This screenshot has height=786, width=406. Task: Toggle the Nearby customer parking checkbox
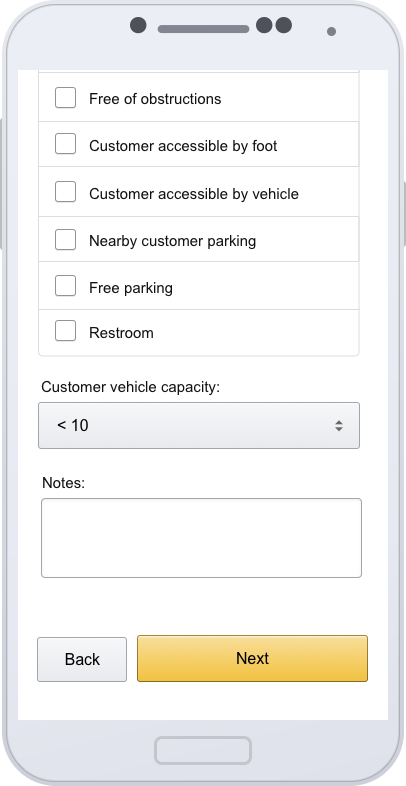point(65,239)
